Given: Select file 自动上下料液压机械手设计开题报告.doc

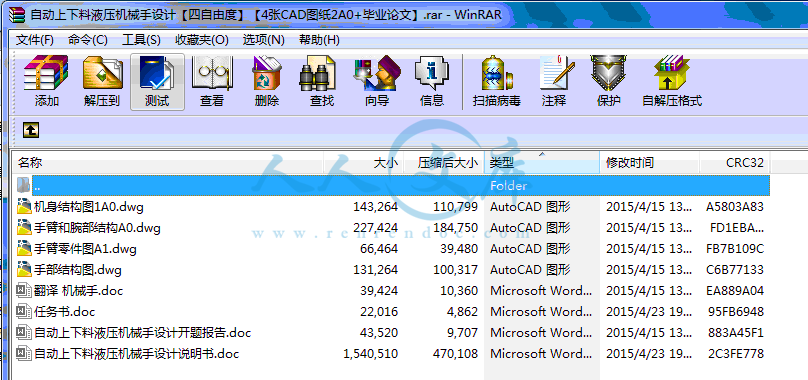Looking at the screenshot, I should point(143,333).
